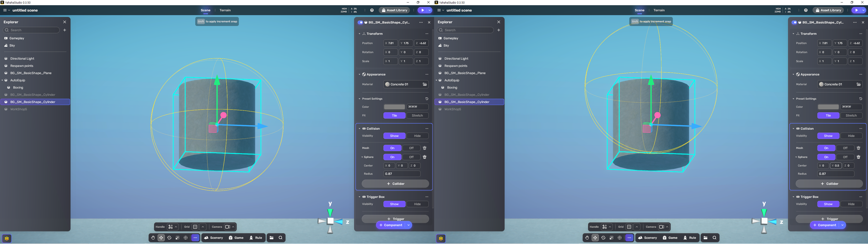The height and width of the screenshot is (244, 868).
Task: Click the search magnifier in right window bottom toolbar
Action: pos(714,238)
